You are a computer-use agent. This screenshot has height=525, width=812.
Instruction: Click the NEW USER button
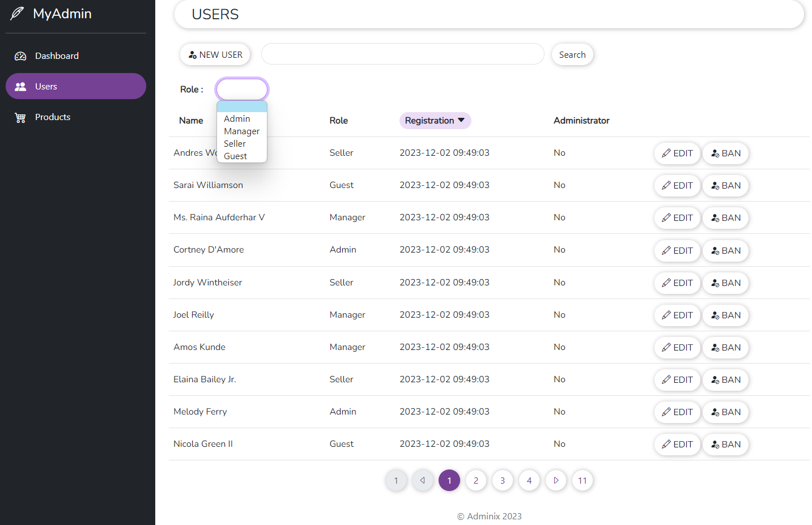point(215,55)
